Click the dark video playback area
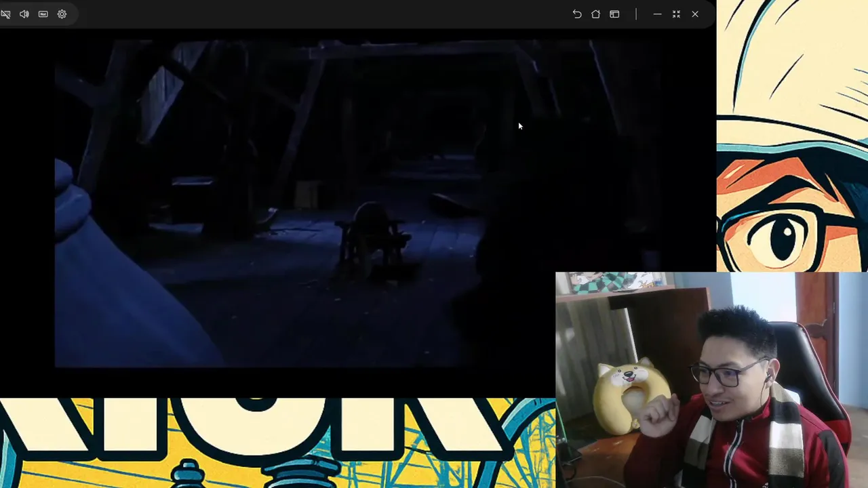 point(358,203)
